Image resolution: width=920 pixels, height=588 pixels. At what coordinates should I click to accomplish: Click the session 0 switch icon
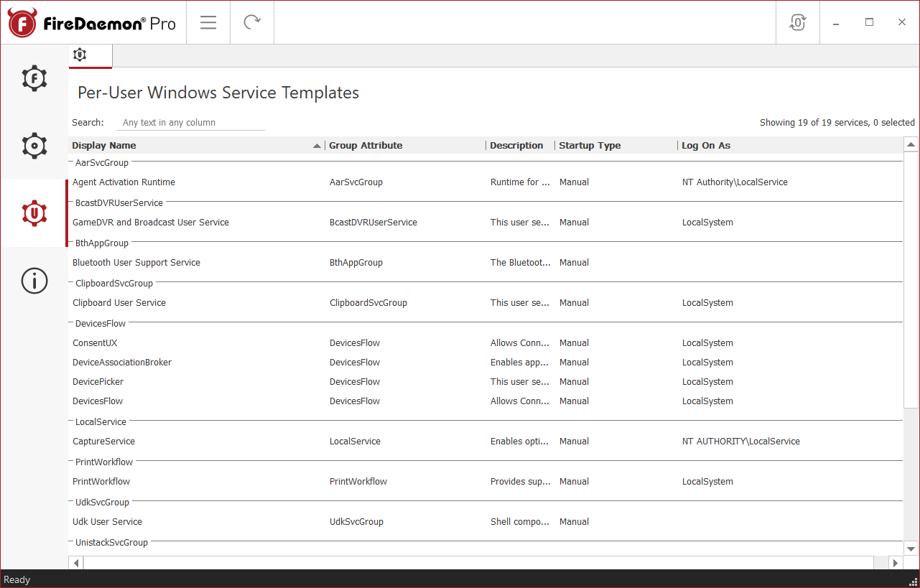click(x=798, y=22)
